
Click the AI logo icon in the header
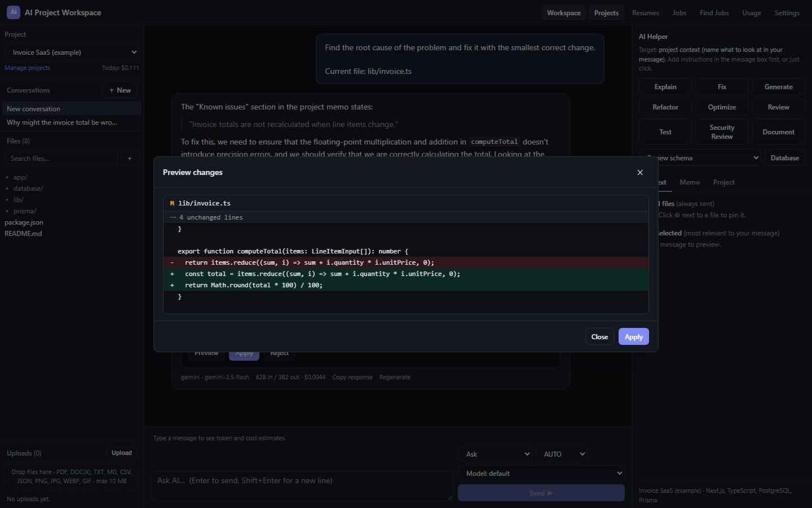pyautogui.click(x=14, y=12)
